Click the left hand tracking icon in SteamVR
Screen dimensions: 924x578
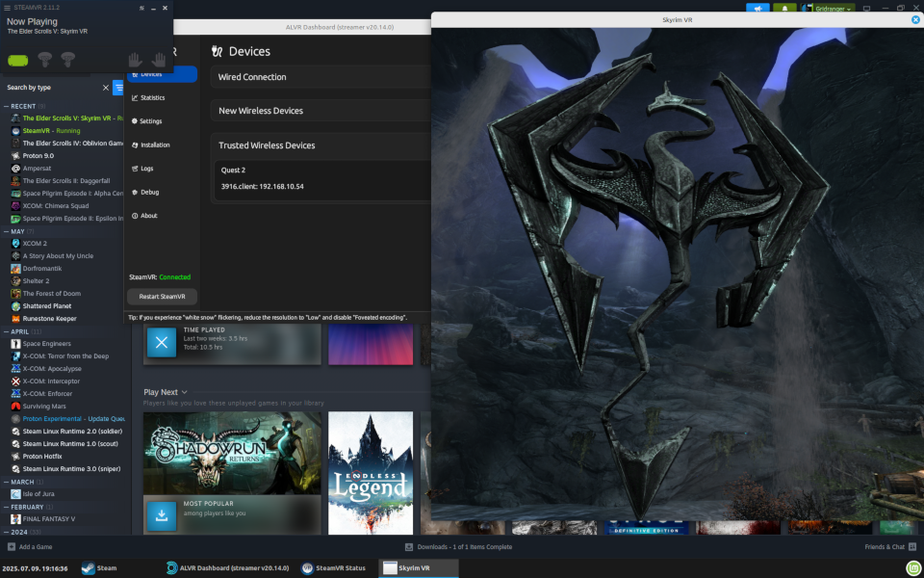pos(136,60)
